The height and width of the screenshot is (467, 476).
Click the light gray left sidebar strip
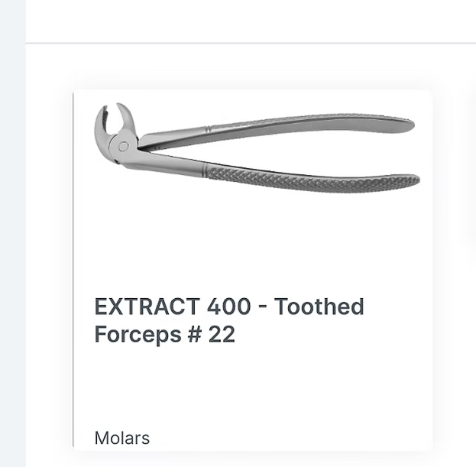pos(12,229)
